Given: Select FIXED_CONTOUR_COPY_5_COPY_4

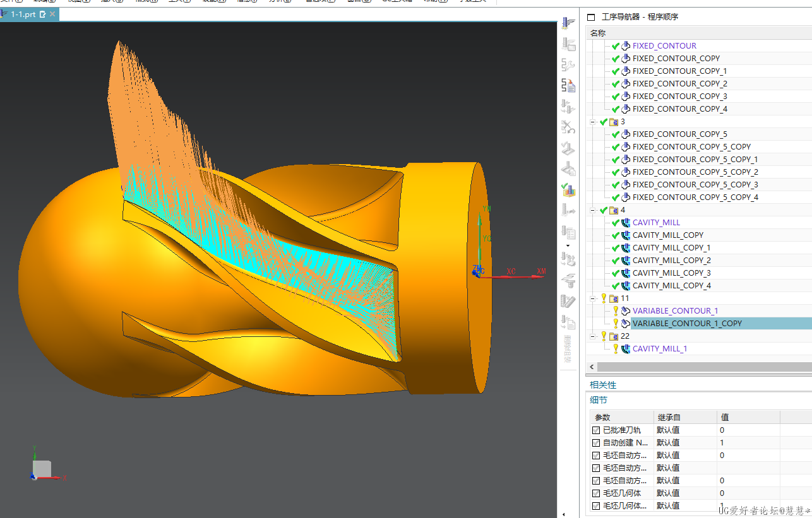Looking at the screenshot, I should 695,197.
